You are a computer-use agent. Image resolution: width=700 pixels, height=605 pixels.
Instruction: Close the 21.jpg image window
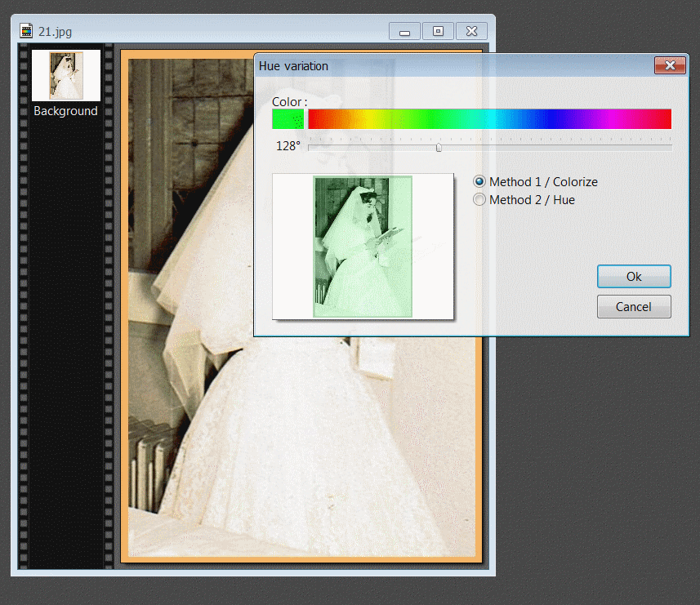471,32
